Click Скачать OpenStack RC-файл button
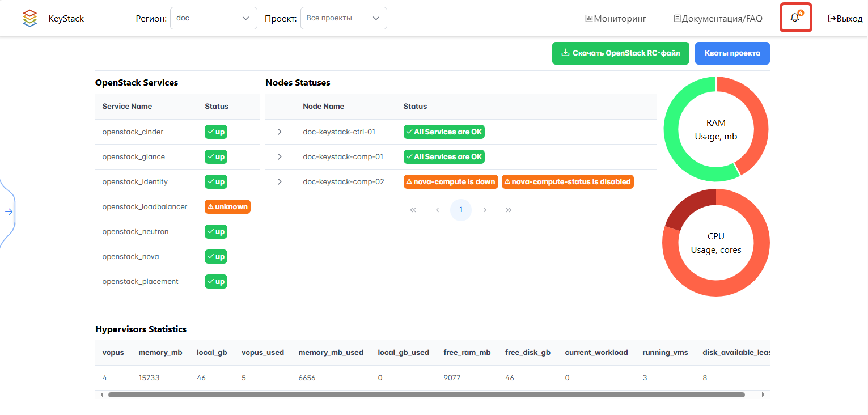Viewport: 868px width, 415px height. [x=620, y=53]
